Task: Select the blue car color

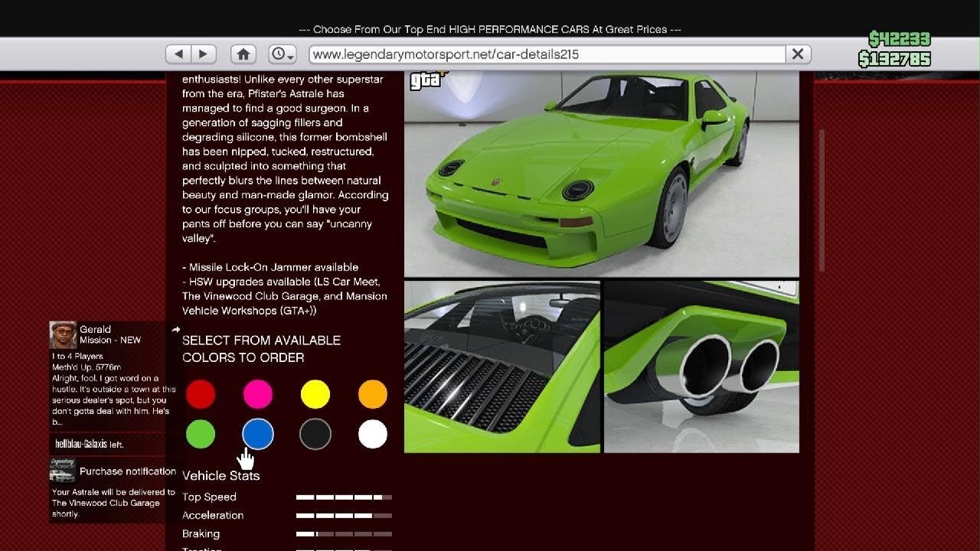Action: [258, 434]
